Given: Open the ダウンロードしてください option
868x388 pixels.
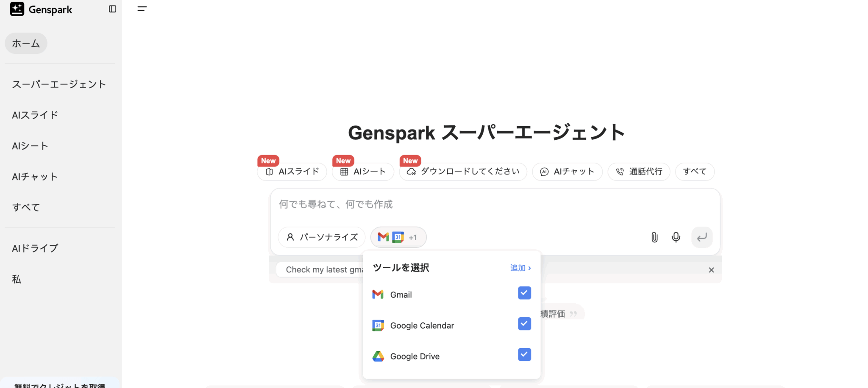Looking at the screenshot, I should pyautogui.click(x=463, y=172).
